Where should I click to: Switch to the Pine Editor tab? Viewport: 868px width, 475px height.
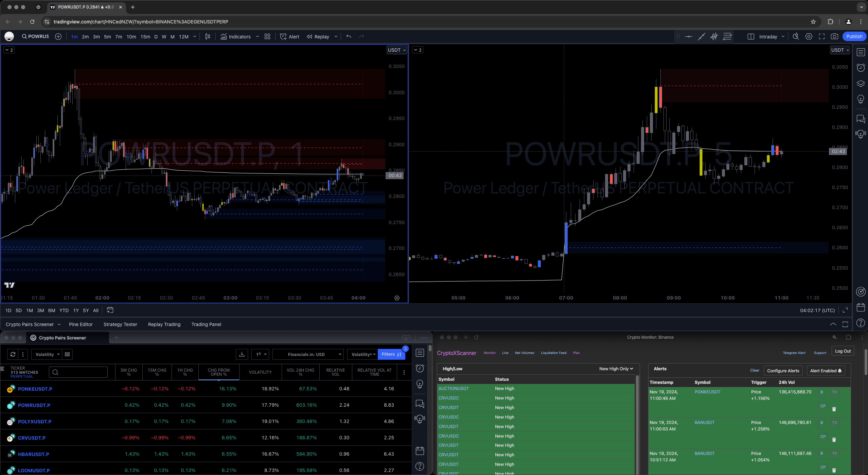pyautogui.click(x=81, y=324)
